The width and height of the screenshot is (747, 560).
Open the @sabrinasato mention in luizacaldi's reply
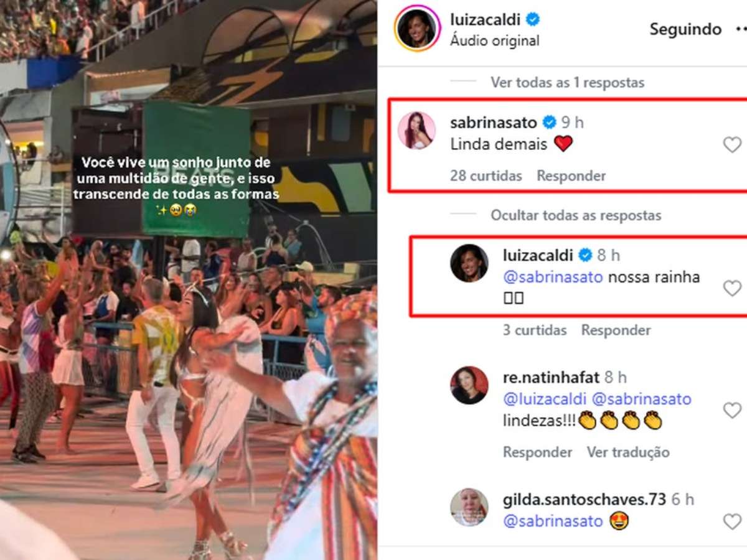553,278
